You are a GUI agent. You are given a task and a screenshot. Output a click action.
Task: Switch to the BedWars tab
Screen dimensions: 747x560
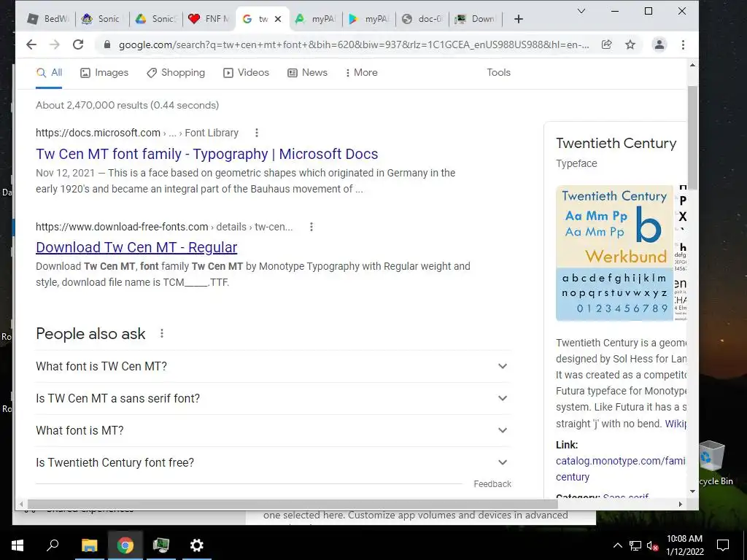click(48, 19)
